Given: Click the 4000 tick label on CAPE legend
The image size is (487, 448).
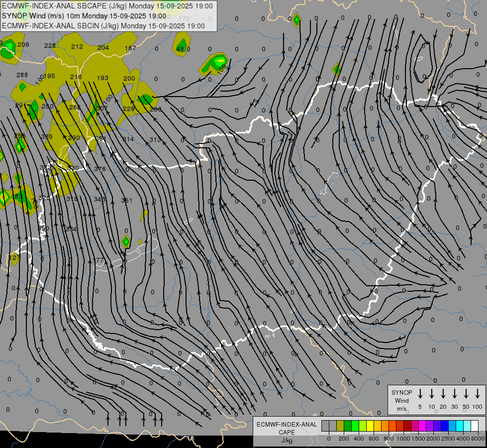Looking at the screenshot, I should point(463,439).
